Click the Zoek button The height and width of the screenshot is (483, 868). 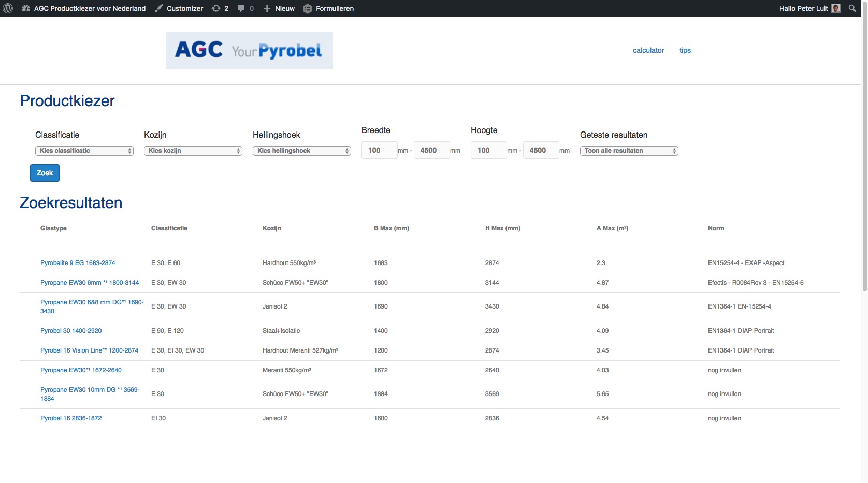tap(45, 173)
